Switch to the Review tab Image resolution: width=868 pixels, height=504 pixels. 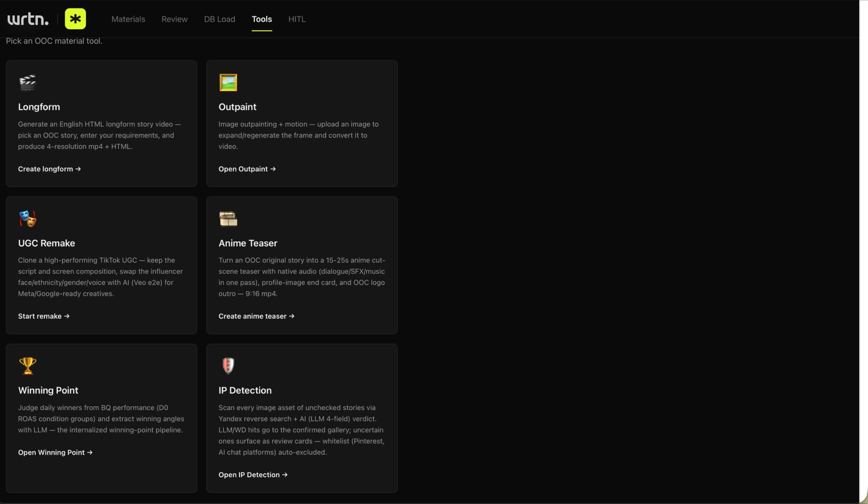tap(174, 19)
